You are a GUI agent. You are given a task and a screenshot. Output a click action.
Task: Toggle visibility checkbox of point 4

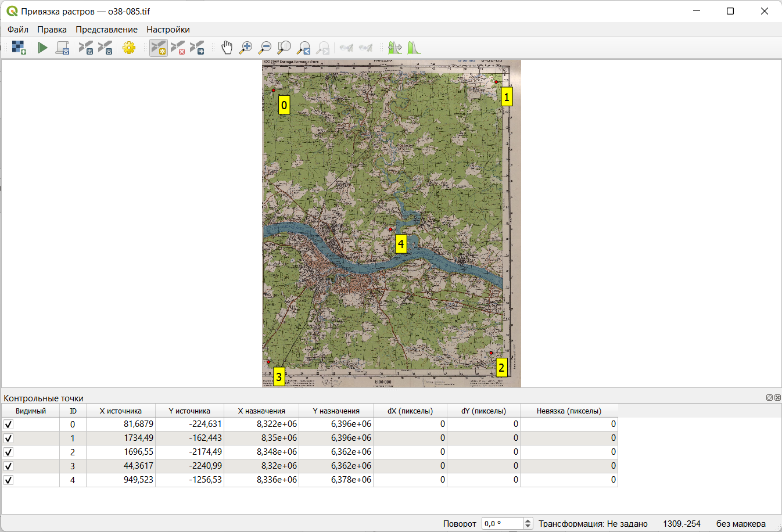pos(9,480)
